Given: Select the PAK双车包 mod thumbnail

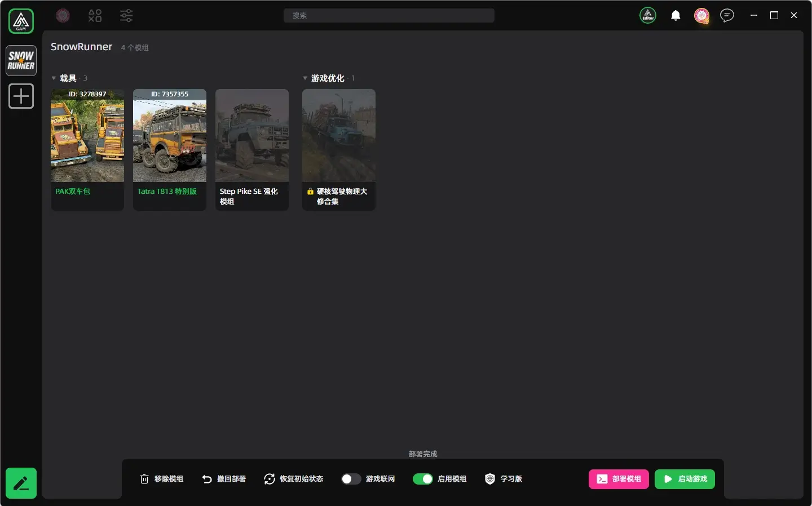Looking at the screenshot, I should pos(87,136).
